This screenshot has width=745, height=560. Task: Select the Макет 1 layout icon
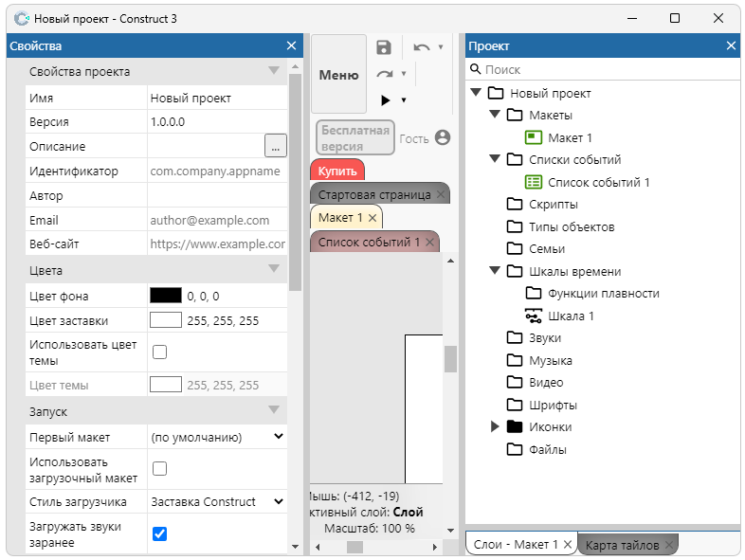coord(533,137)
